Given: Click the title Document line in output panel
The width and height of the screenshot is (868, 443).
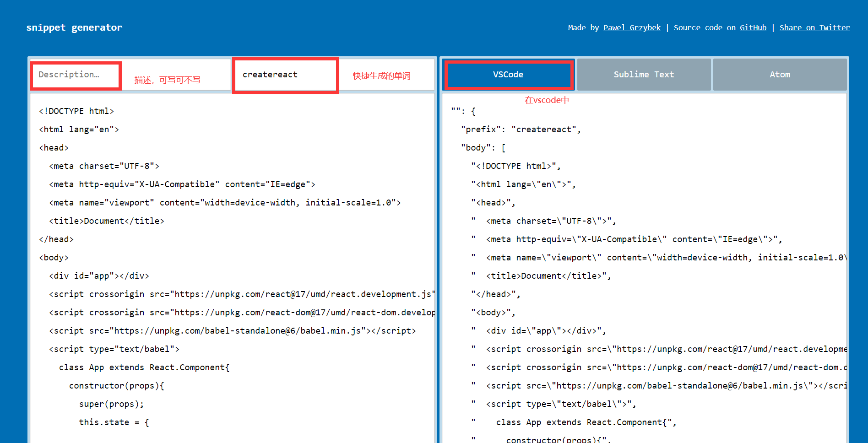Looking at the screenshot, I should 541,276.
